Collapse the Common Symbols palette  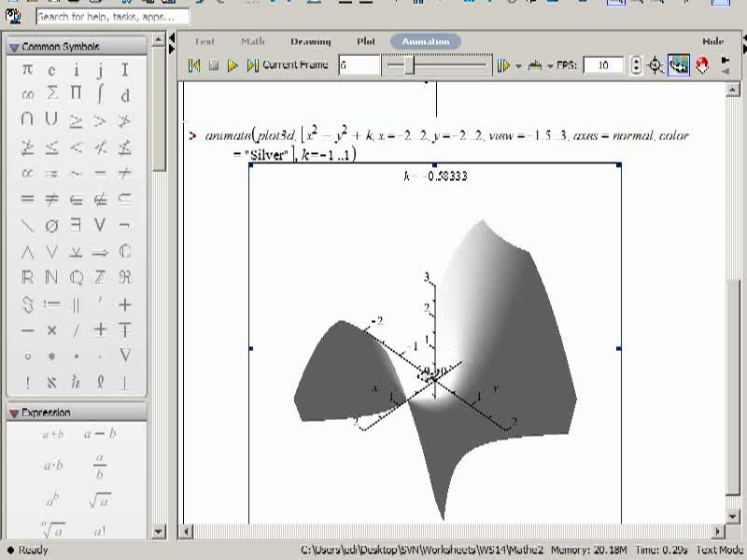tap(14, 48)
